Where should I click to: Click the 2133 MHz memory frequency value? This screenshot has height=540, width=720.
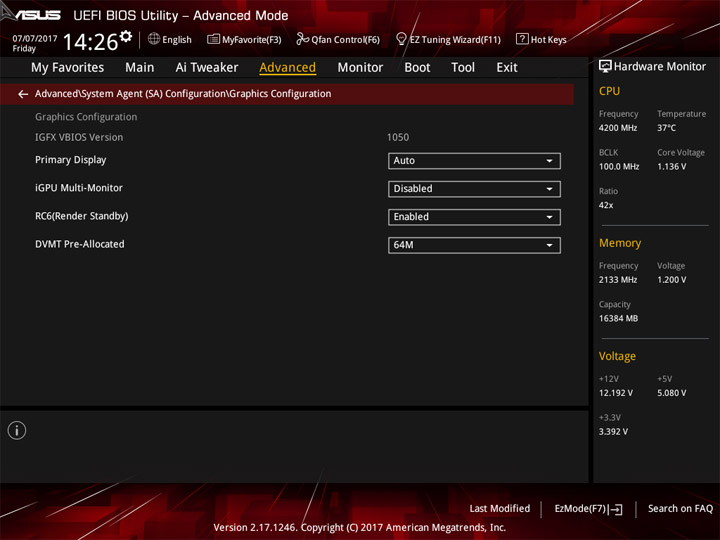[618, 280]
